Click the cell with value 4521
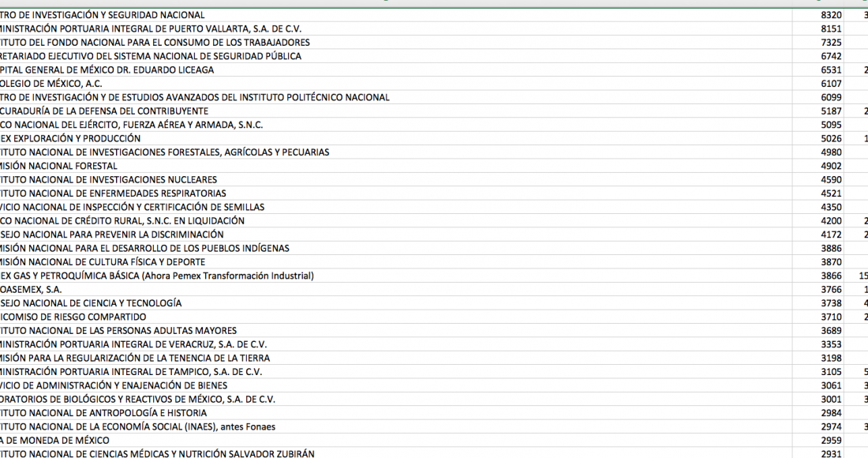The width and height of the screenshot is (868, 458). pos(831,193)
